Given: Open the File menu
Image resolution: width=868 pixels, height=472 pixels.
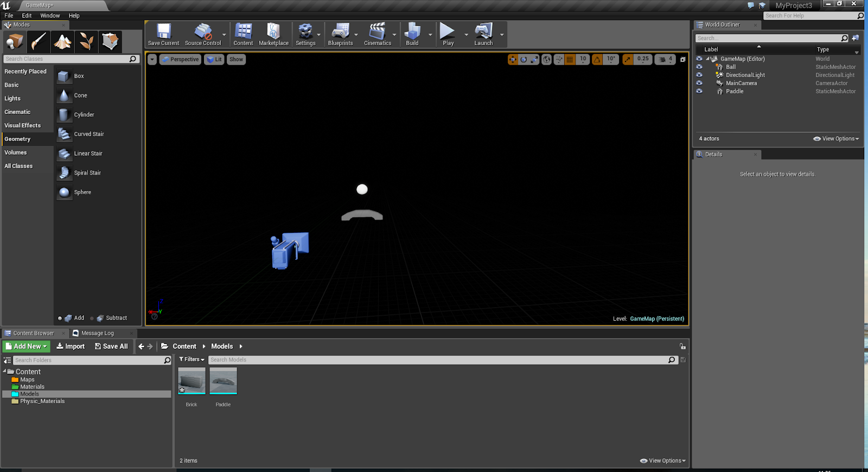Looking at the screenshot, I should (9, 16).
